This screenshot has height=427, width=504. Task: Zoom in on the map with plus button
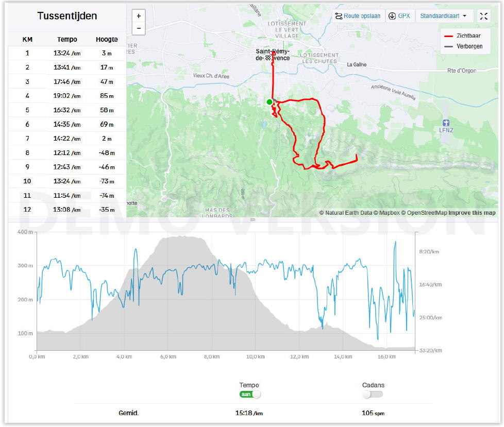pyautogui.click(x=139, y=16)
